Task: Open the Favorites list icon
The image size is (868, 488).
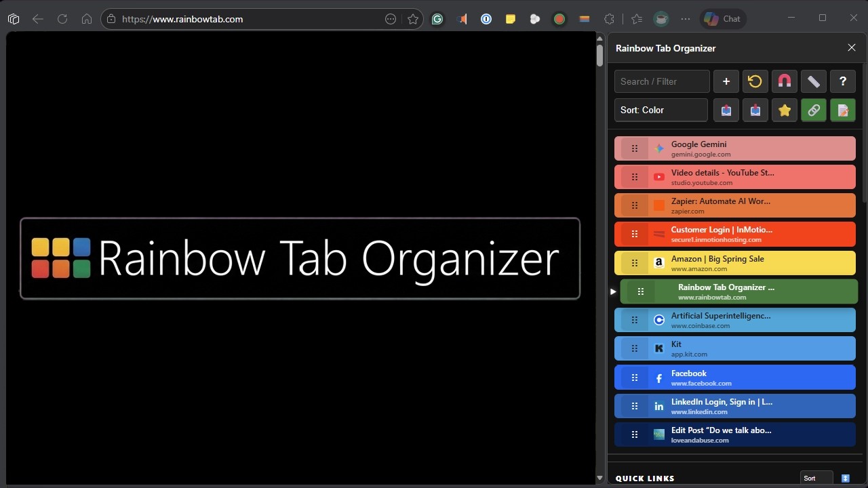Action: click(636, 19)
